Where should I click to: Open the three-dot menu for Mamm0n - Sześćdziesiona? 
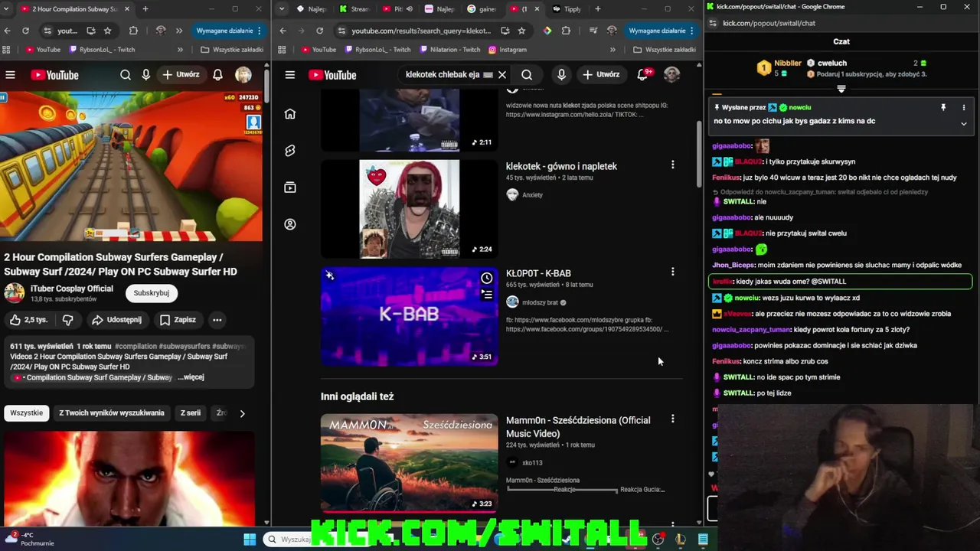coord(672,419)
